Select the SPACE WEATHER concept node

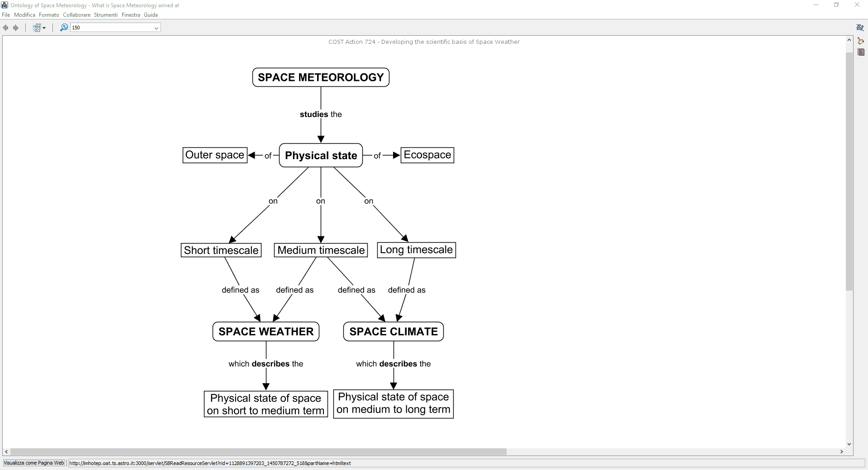tap(266, 331)
